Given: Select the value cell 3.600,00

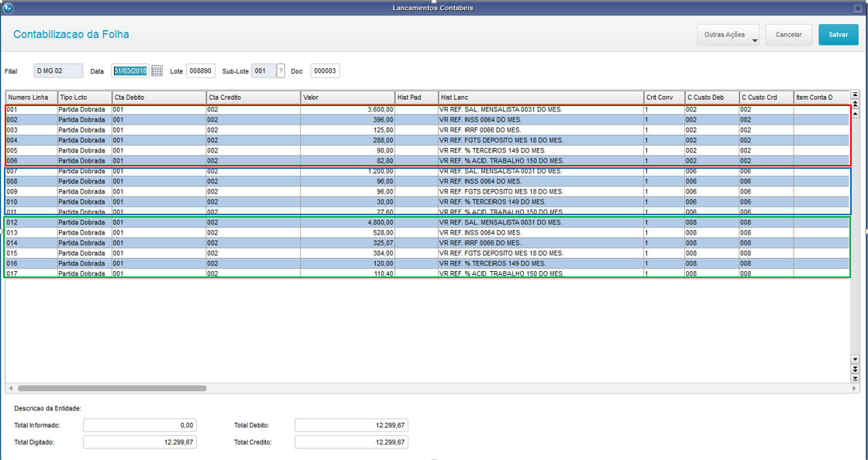Looking at the screenshot, I should (x=348, y=109).
